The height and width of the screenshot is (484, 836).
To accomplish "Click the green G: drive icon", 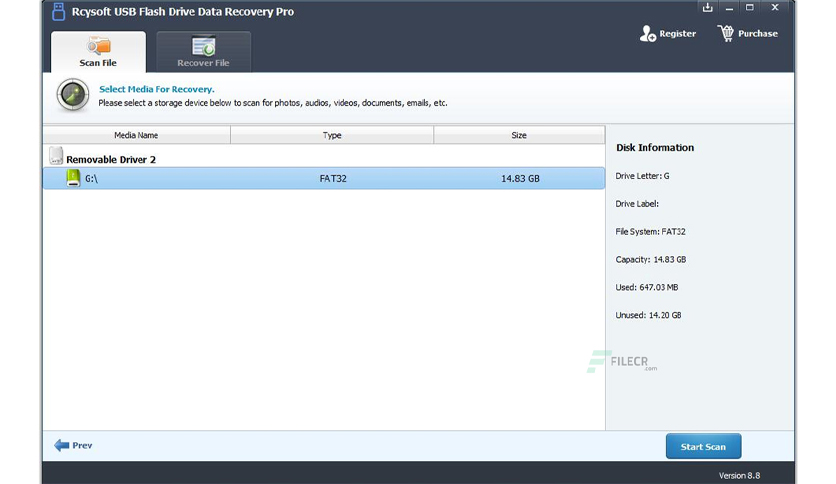I will click(x=74, y=178).
